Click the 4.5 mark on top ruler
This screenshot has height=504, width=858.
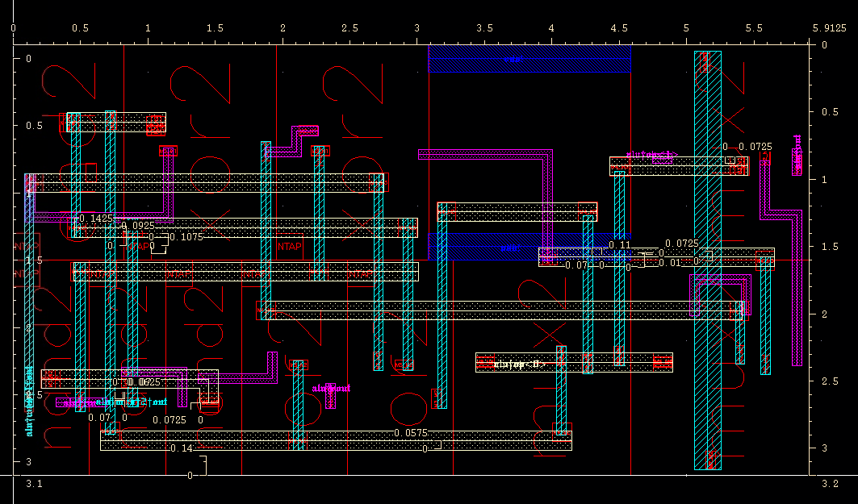click(x=619, y=28)
